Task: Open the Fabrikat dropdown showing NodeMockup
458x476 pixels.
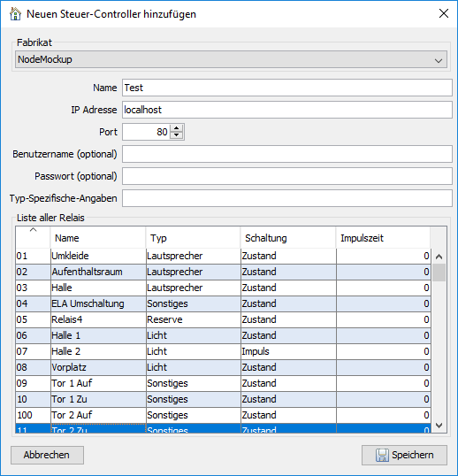Action: pos(231,59)
